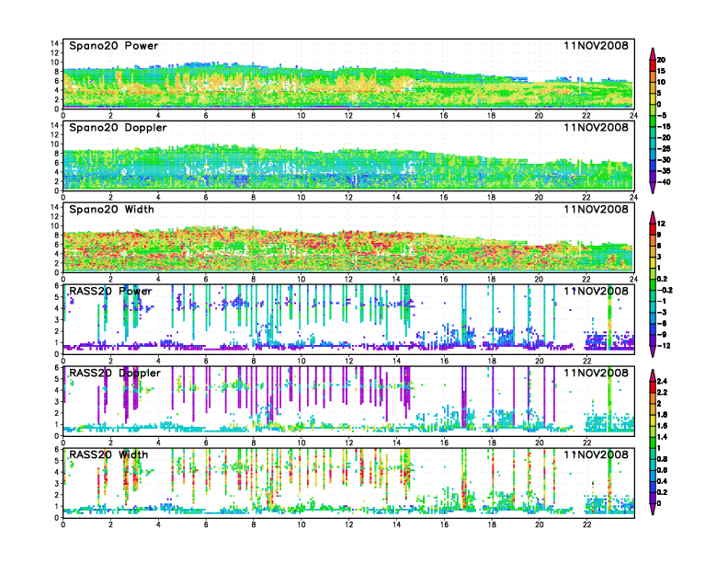The height and width of the screenshot is (563, 728).
Task: Select the 11NOV2008 date in RASS20 Doppler panel
Action: tap(596, 373)
